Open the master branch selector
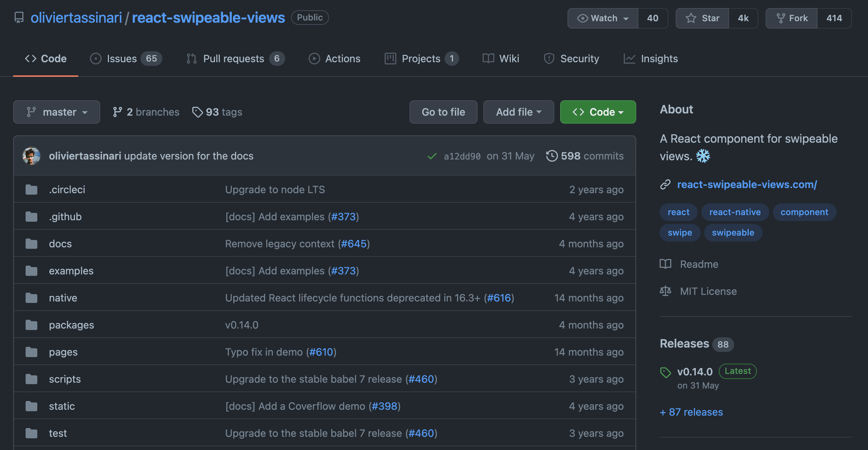868x450 pixels. [57, 112]
